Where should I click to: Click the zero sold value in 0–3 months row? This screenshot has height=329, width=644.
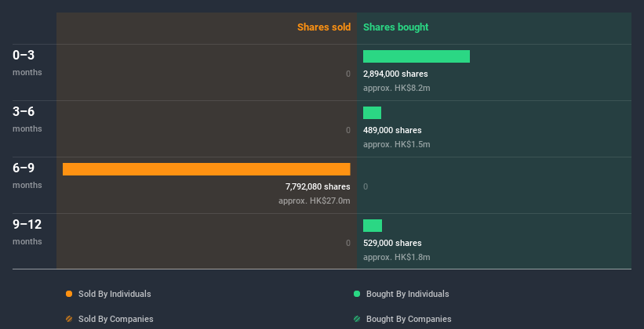347,74
